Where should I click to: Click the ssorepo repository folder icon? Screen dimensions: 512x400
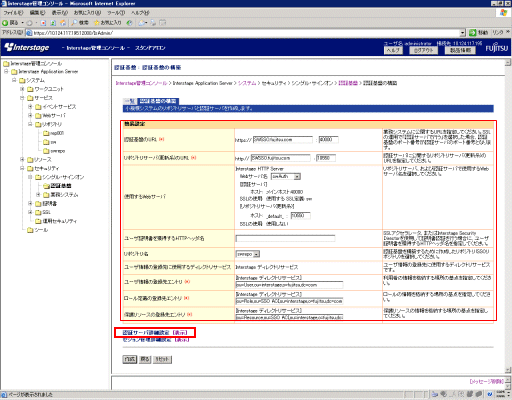(46, 151)
